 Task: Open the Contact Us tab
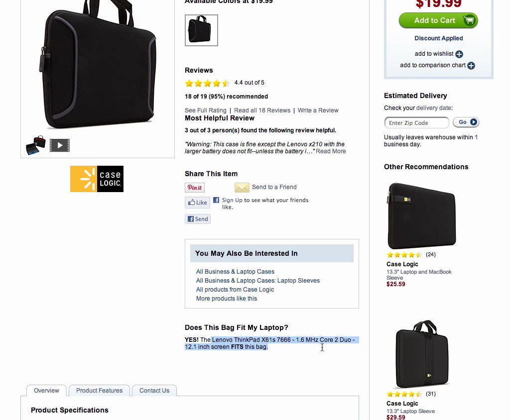(x=154, y=391)
